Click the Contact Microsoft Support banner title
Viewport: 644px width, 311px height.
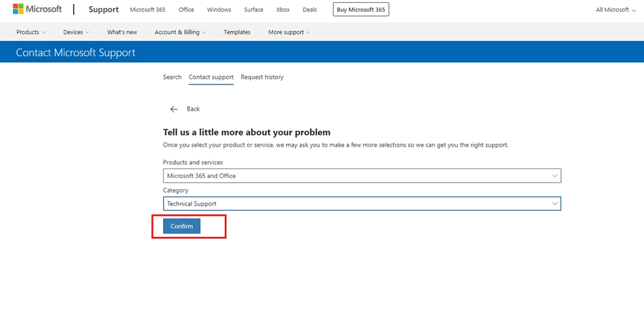click(75, 53)
